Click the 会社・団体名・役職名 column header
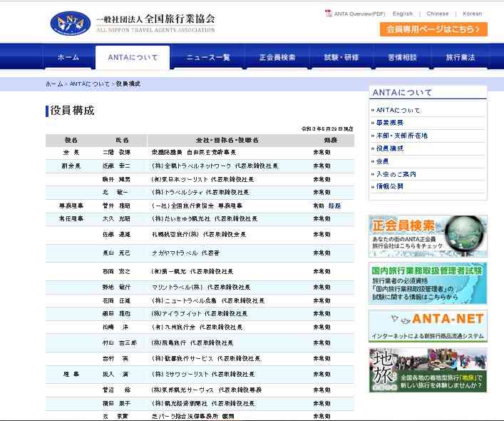This screenshot has height=421, width=504. [x=227, y=141]
